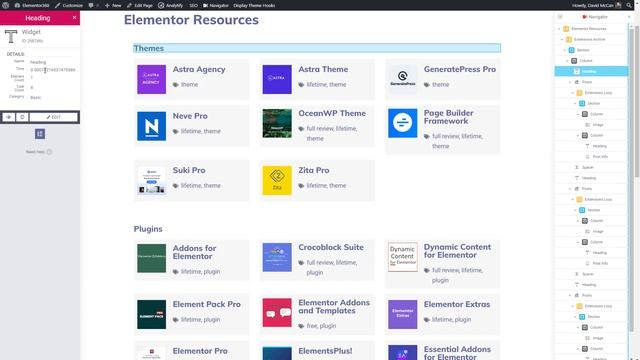The image size is (640, 360).
Task: Click the tag icon in Zita Pro card
Action: coord(301,186)
